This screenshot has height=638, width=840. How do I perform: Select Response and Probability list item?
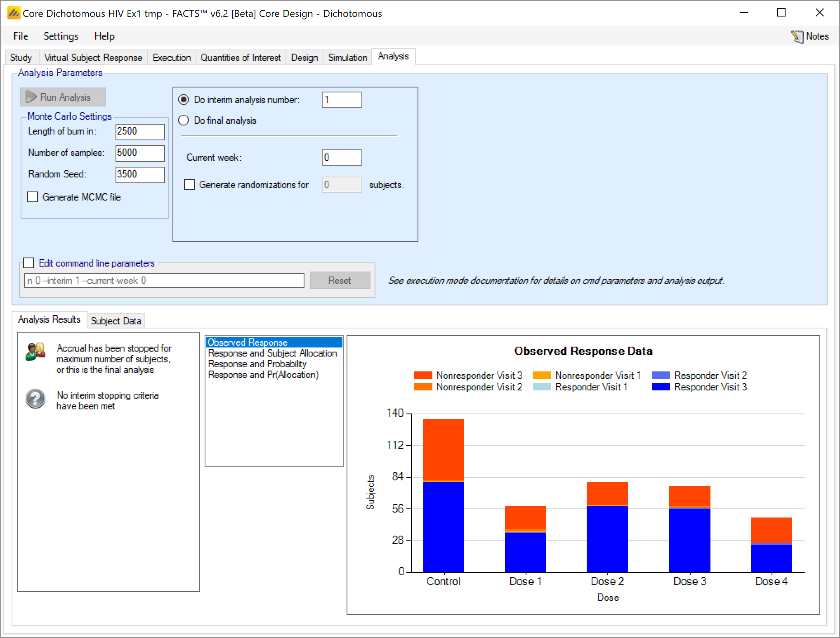pos(257,364)
